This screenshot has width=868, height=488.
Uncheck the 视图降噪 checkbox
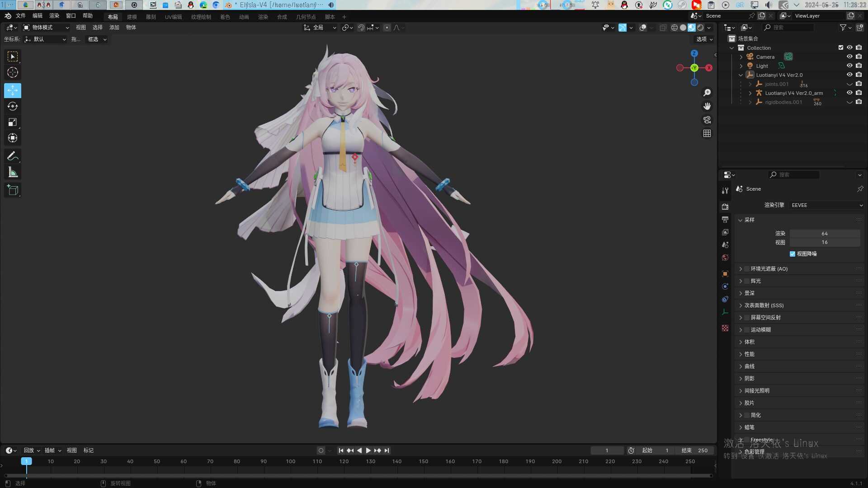793,254
